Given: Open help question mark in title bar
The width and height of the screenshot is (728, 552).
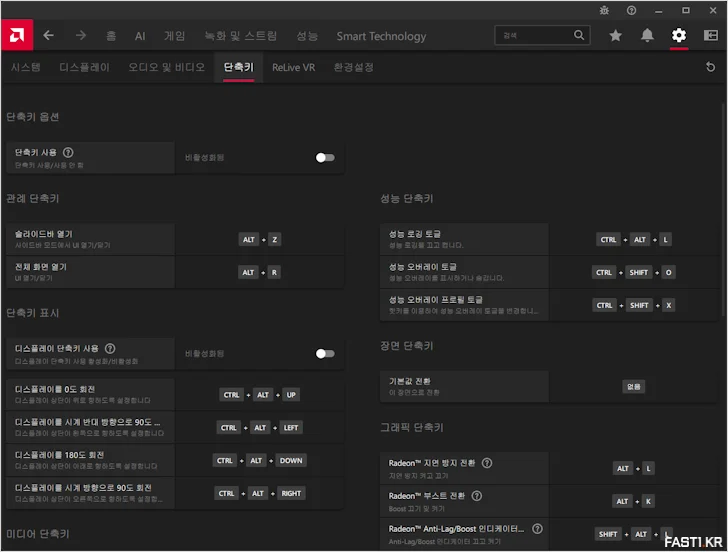Looking at the screenshot, I should click(x=631, y=10).
